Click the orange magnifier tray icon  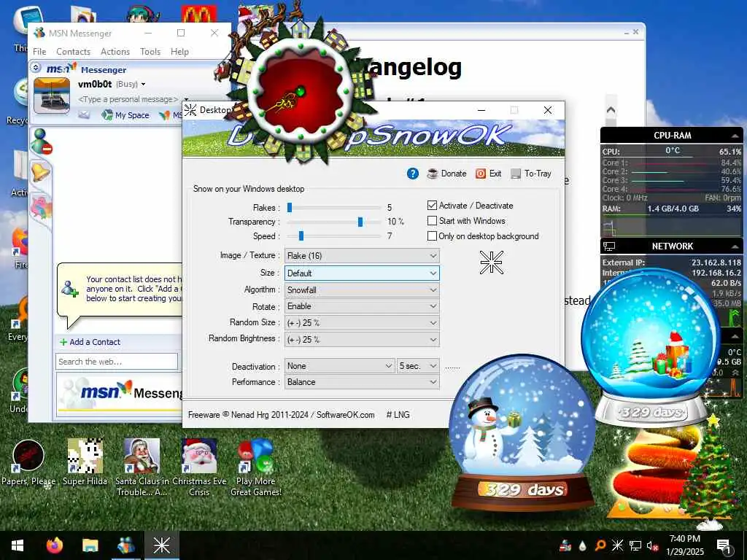[x=600, y=545]
